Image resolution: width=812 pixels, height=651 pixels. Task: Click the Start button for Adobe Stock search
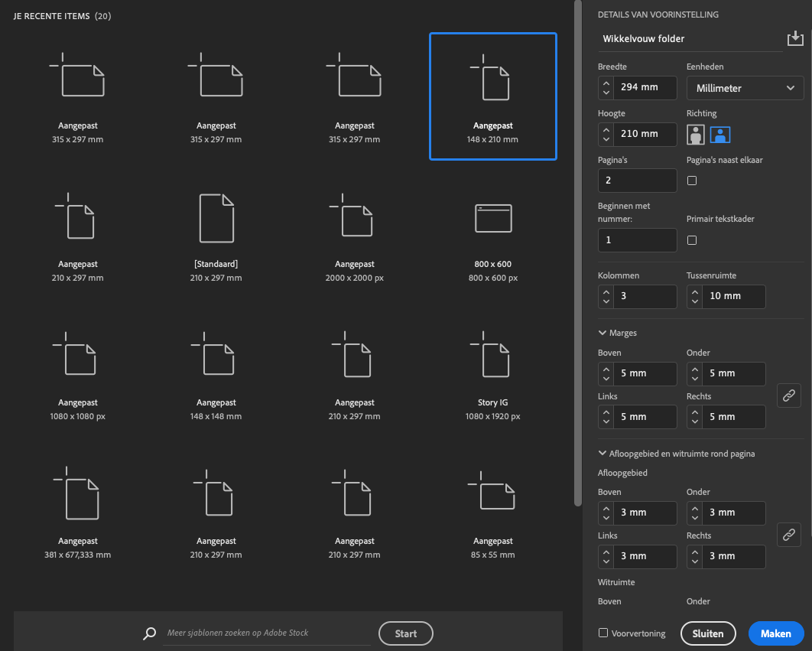click(x=405, y=633)
